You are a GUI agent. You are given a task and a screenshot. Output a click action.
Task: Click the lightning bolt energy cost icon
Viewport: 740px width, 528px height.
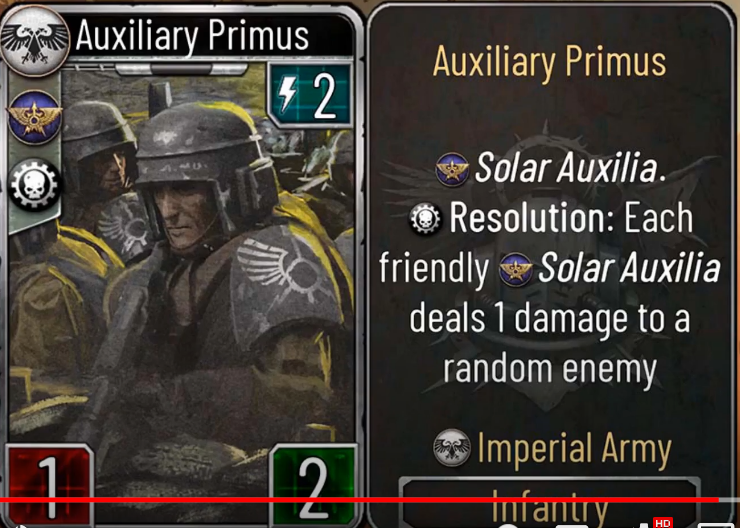click(x=287, y=93)
